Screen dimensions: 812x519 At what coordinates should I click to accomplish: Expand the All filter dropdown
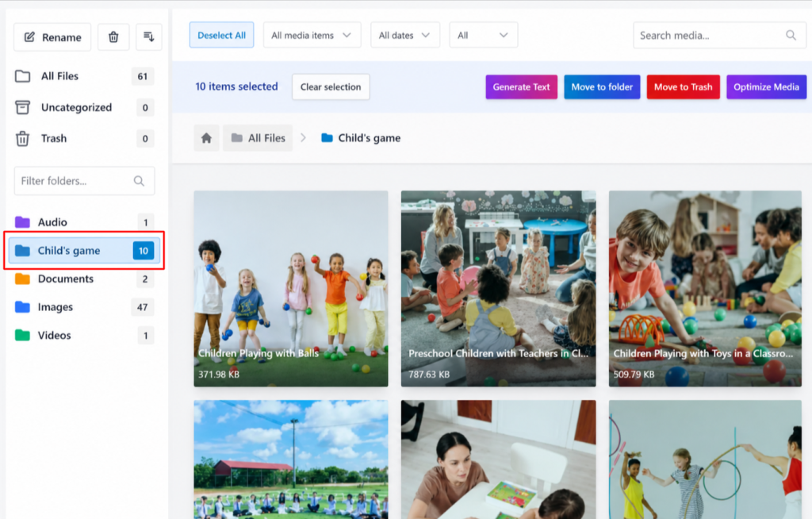pyautogui.click(x=483, y=35)
